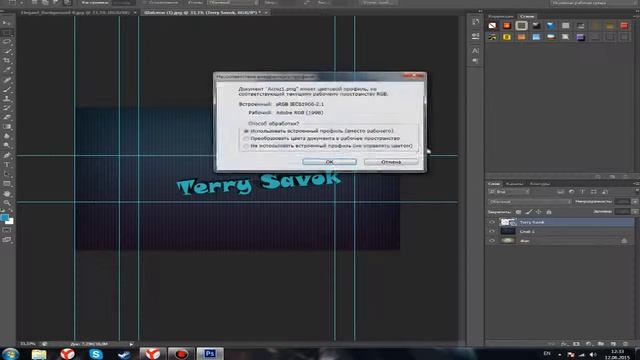Lock image pixels with brush icon
The image size is (640, 360).
pyautogui.click(x=529, y=212)
